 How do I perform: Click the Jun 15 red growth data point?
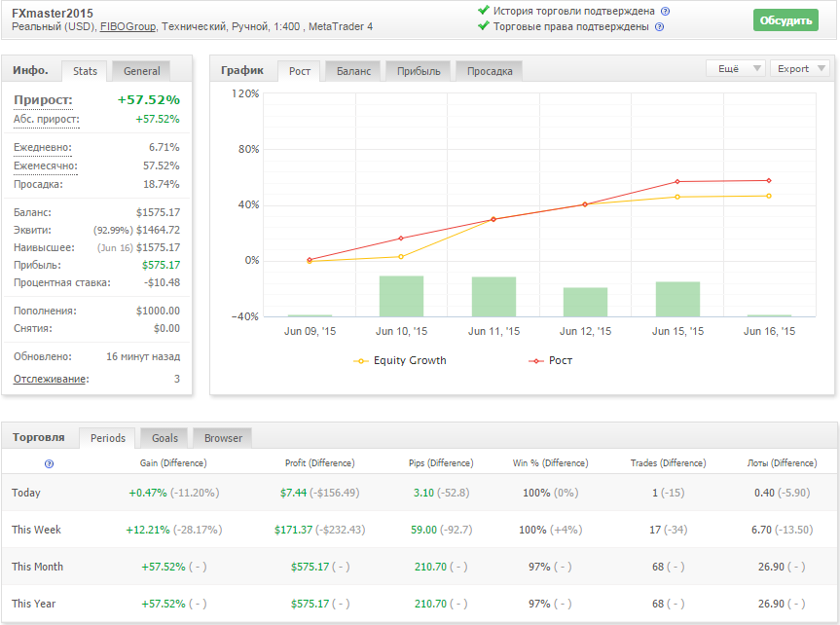click(677, 181)
